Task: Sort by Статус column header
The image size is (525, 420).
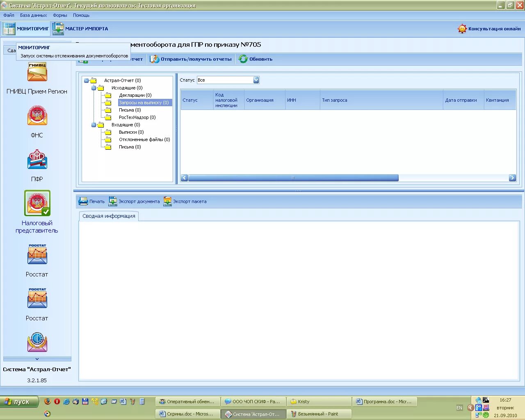Action: 197,100
